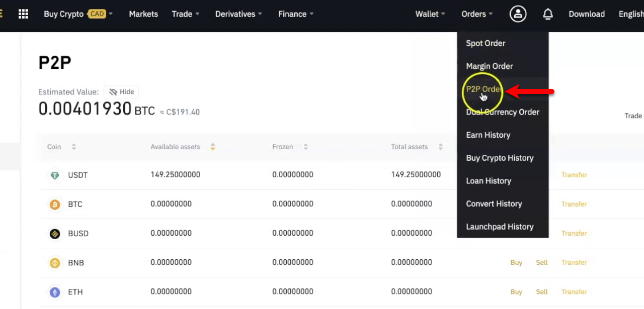Expand the Finance dropdown
Viewport: 644px width, 309px height.
tap(296, 14)
